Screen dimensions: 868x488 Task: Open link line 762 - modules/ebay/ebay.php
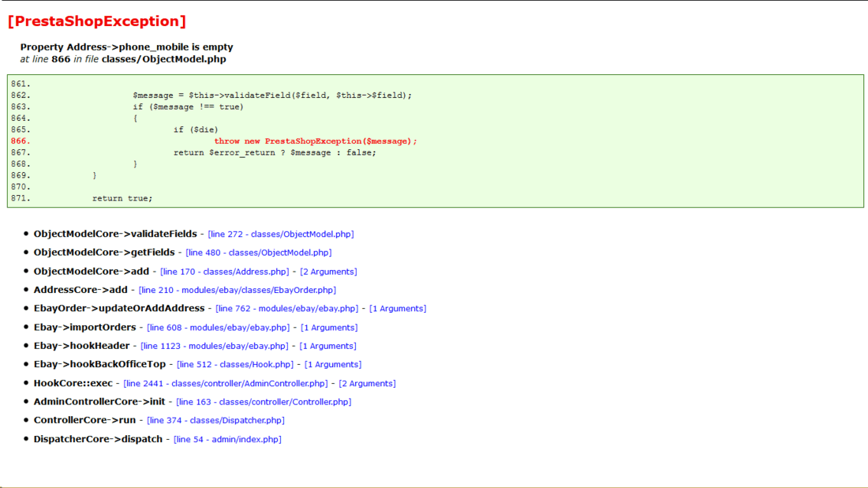[286, 309]
